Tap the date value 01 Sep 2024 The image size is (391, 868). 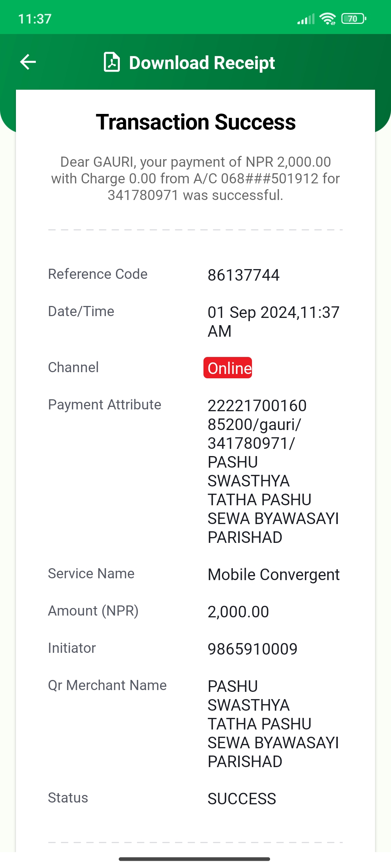[253, 312]
